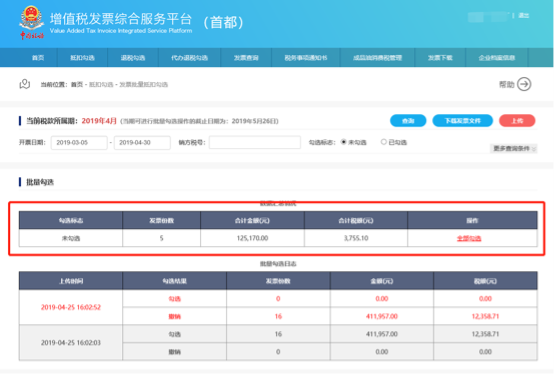Image resolution: width=554 pixels, height=374 pixels.
Task: Click the 勾选结果 column header
Action: [175, 281]
